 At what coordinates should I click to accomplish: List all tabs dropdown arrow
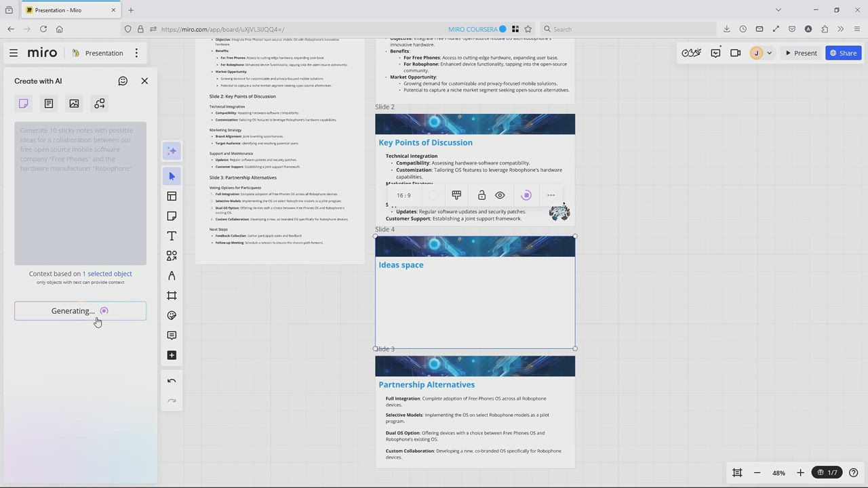point(778,10)
